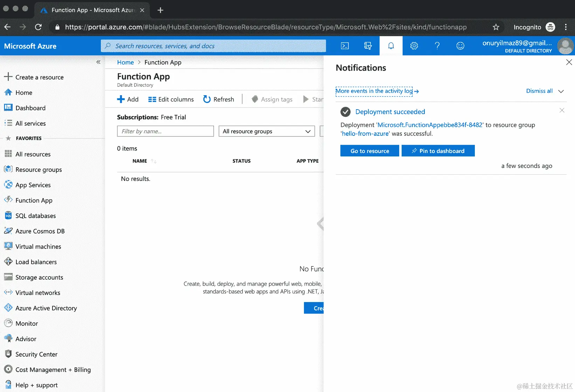This screenshot has height=392, width=575.
Task: Refresh the Function App list
Action: (219, 99)
